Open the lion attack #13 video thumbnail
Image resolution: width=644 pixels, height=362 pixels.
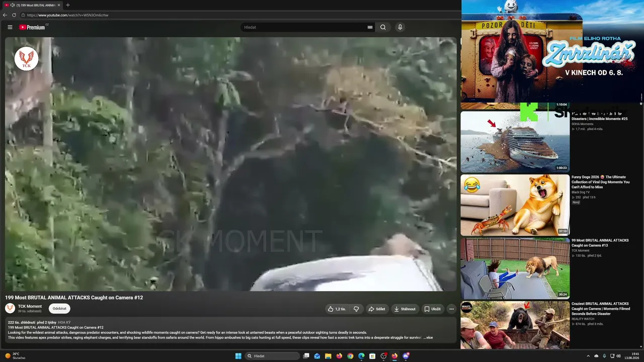[x=515, y=268]
